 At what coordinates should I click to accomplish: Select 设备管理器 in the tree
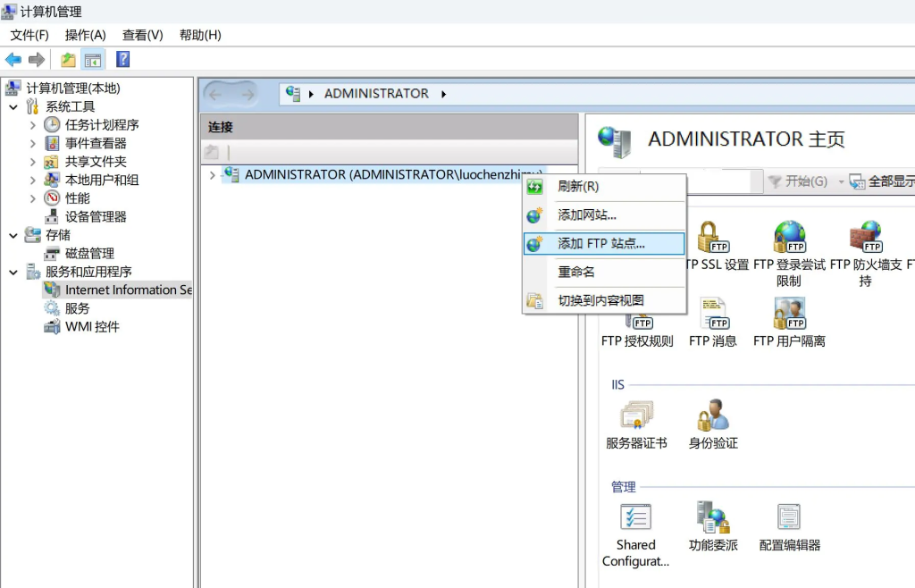tap(96, 217)
